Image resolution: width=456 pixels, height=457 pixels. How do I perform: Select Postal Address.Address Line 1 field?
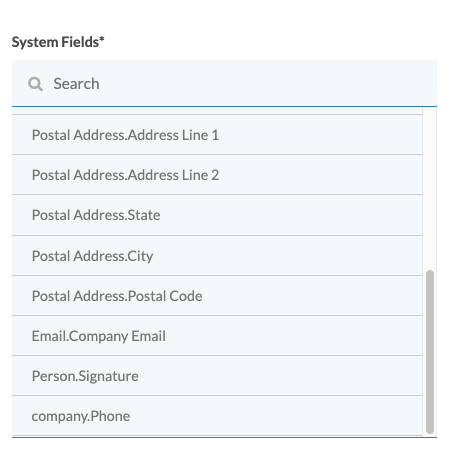217,135
